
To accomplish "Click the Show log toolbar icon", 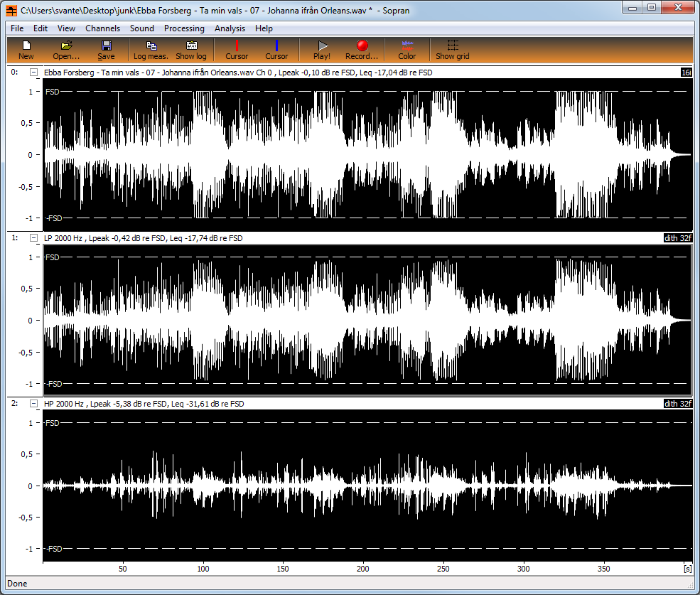I will click(191, 50).
